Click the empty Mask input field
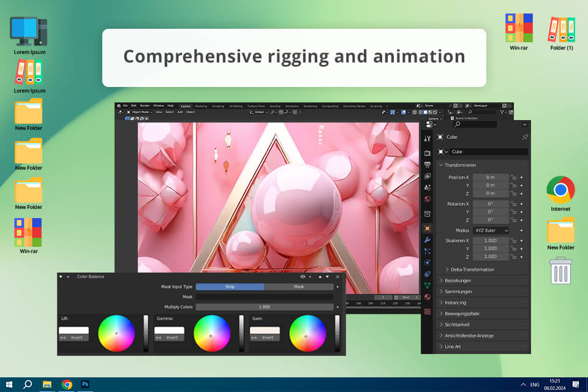The height and width of the screenshot is (392, 588). coord(265,296)
